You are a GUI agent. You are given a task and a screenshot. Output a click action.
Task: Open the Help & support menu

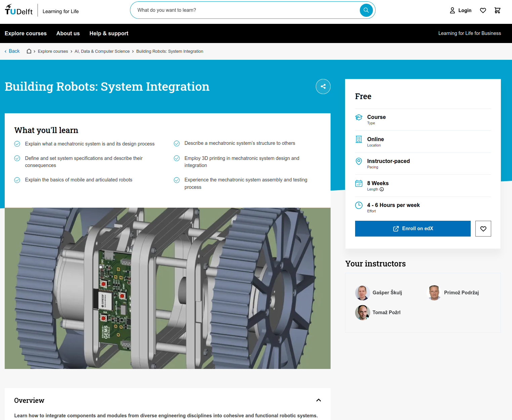109,33
